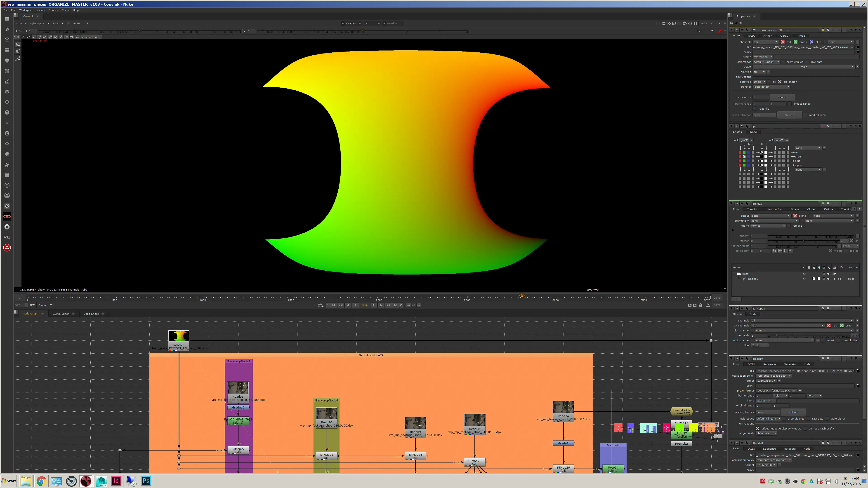This screenshot has height=488, width=868.
Task: Open the Cache menu
Action: [65, 10]
